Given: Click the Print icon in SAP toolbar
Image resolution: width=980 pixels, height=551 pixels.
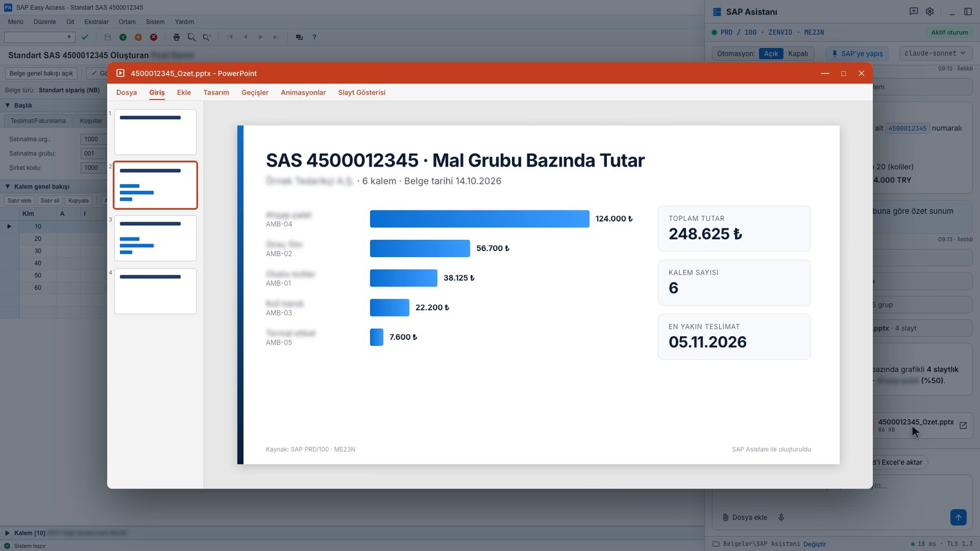Looking at the screenshot, I should [x=176, y=37].
